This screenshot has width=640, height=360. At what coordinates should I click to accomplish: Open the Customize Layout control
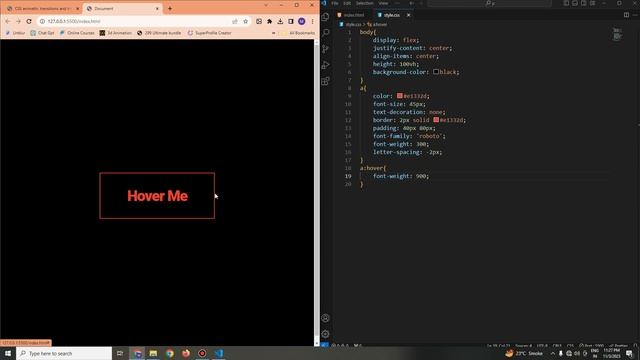point(592,3)
